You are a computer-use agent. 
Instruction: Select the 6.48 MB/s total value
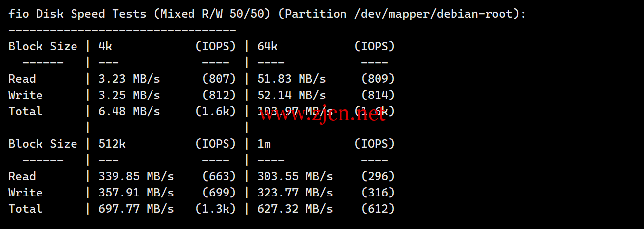(x=129, y=111)
